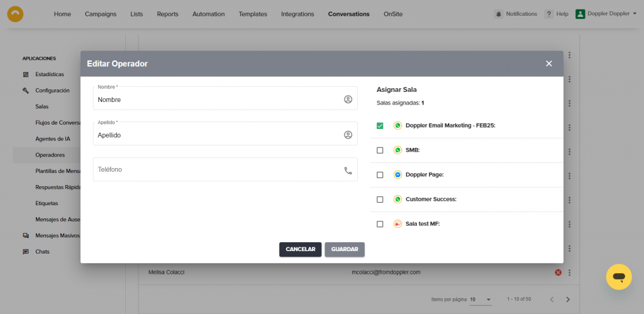Open the Reports menu
644x314 pixels.
pos(167,14)
